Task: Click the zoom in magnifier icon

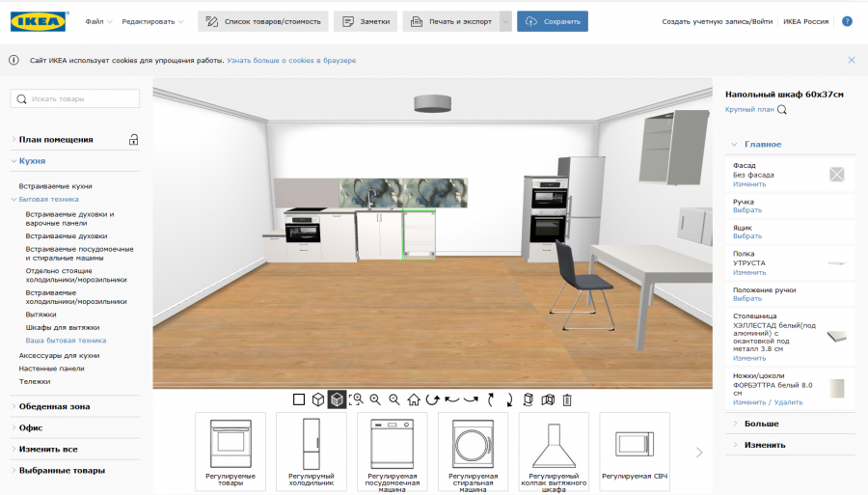Action: tap(375, 399)
